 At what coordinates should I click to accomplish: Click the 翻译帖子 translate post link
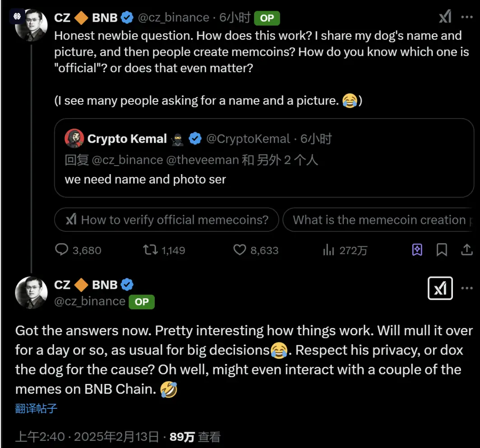36,408
